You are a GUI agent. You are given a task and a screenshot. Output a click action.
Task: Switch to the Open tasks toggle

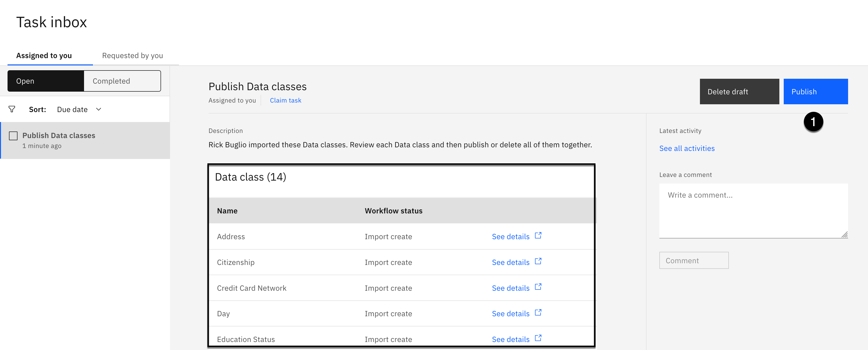tap(46, 81)
